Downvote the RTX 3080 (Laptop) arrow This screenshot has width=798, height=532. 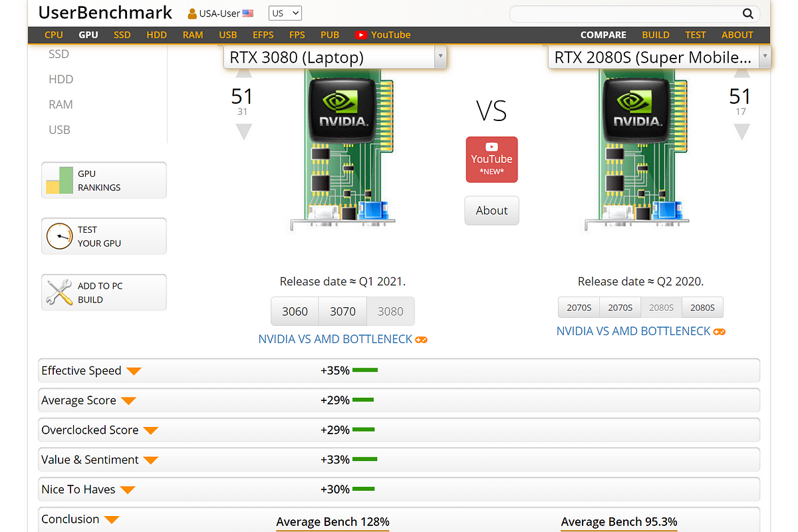coord(243,131)
